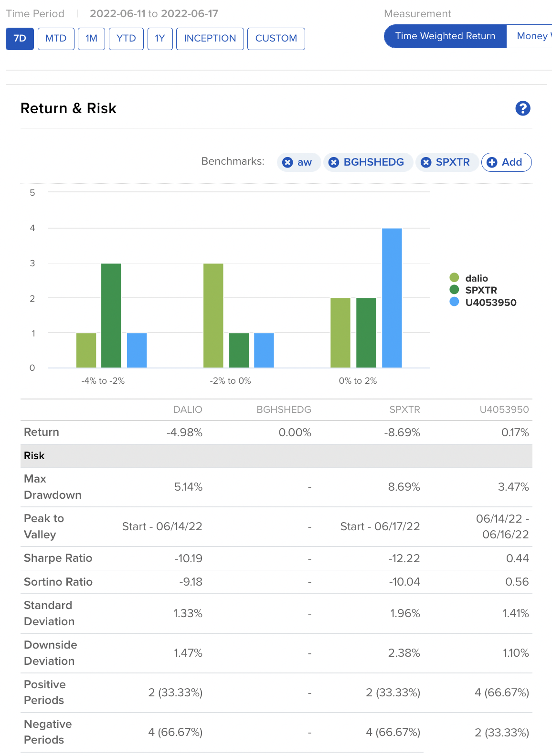Image resolution: width=552 pixels, height=756 pixels.
Task: Show returns since INCEPTION
Action: pyautogui.click(x=210, y=39)
